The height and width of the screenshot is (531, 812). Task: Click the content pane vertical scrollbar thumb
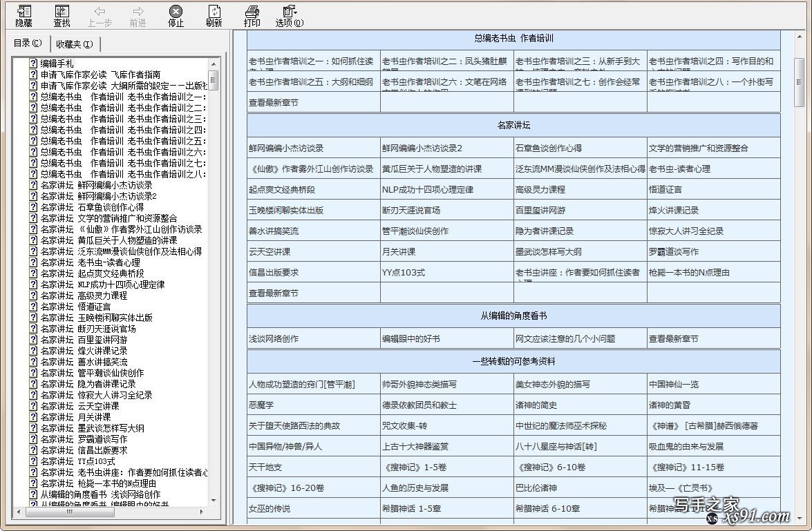coord(799,81)
